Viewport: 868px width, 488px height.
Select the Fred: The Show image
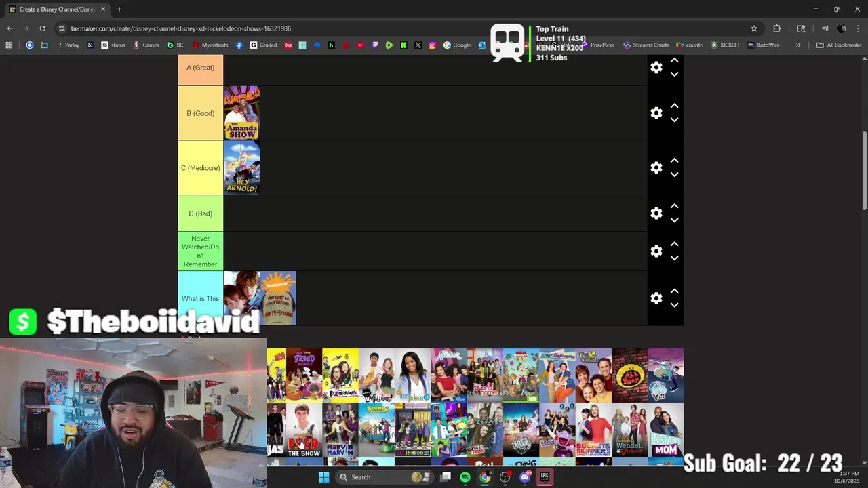pos(304,430)
